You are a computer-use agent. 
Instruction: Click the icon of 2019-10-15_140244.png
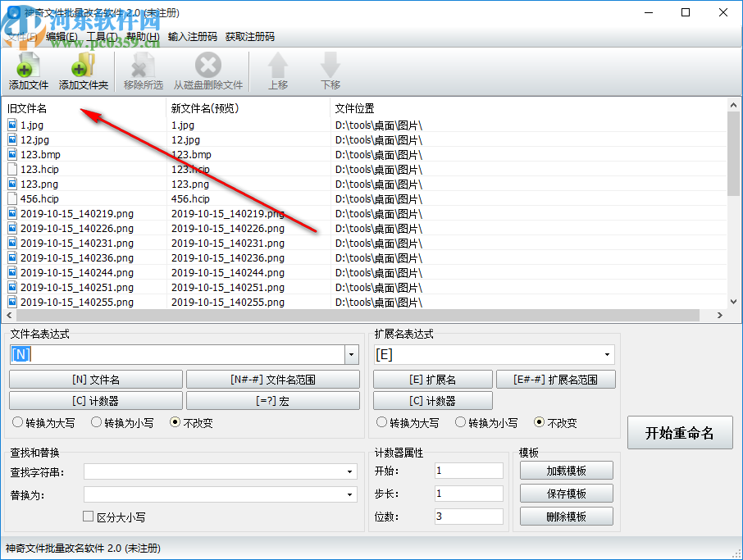[12, 272]
